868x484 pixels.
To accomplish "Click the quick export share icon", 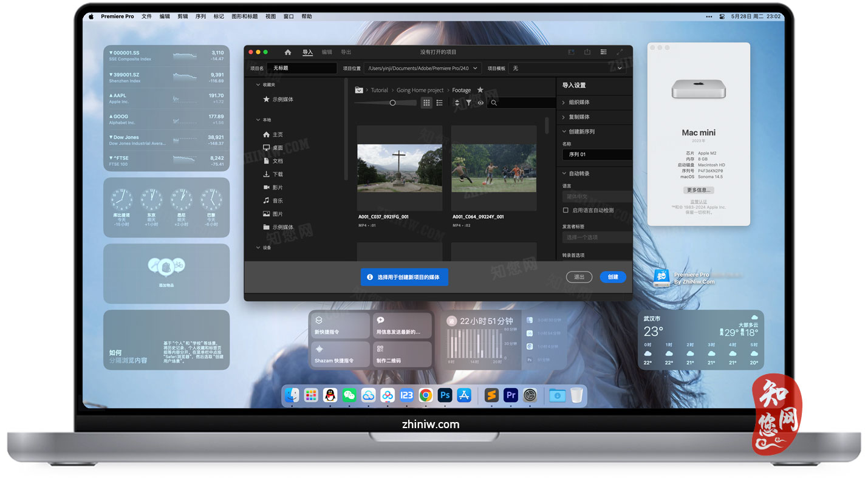I will 587,52.
